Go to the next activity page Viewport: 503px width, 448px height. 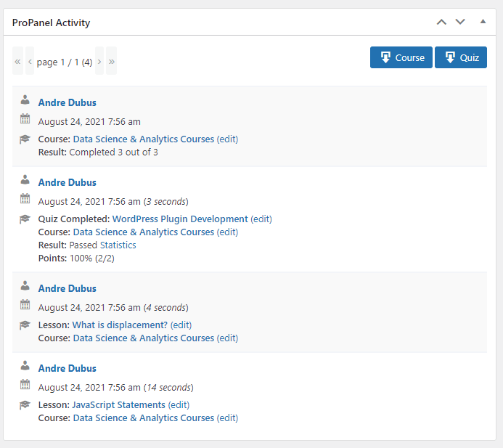99,62
